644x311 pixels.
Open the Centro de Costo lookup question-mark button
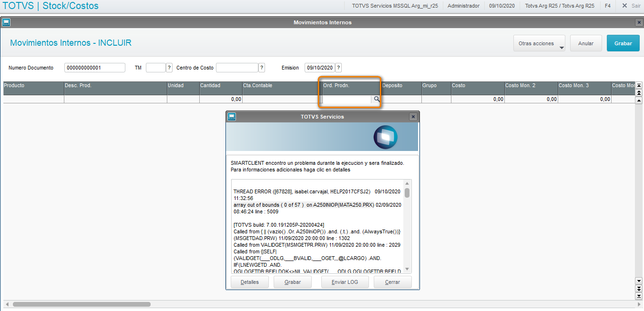coord(262,68)
